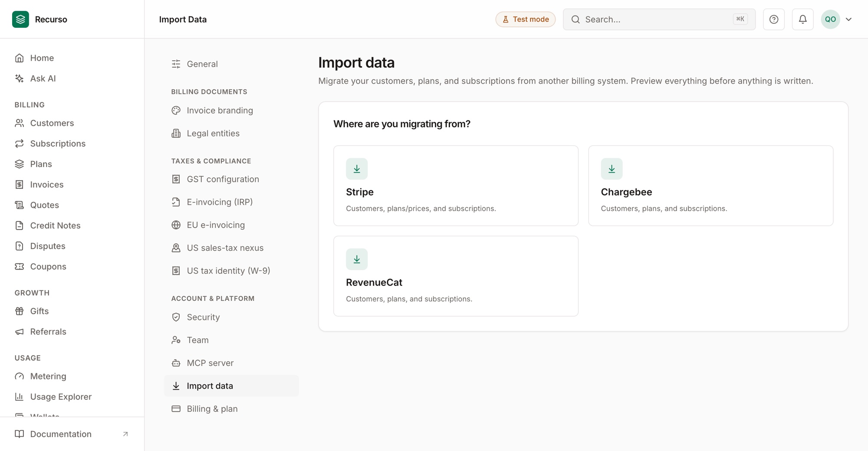
Task: Click the US sales-tax nexus pin icon
Action: tap(176, 247)
